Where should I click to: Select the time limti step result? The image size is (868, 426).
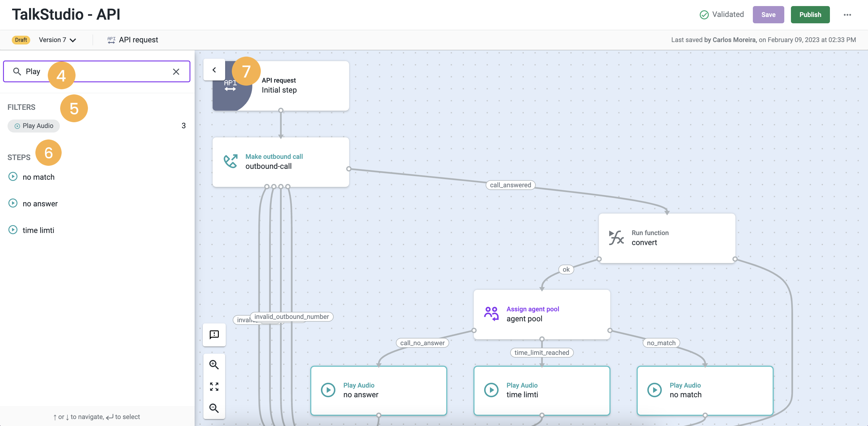click(x=38, y=230)
